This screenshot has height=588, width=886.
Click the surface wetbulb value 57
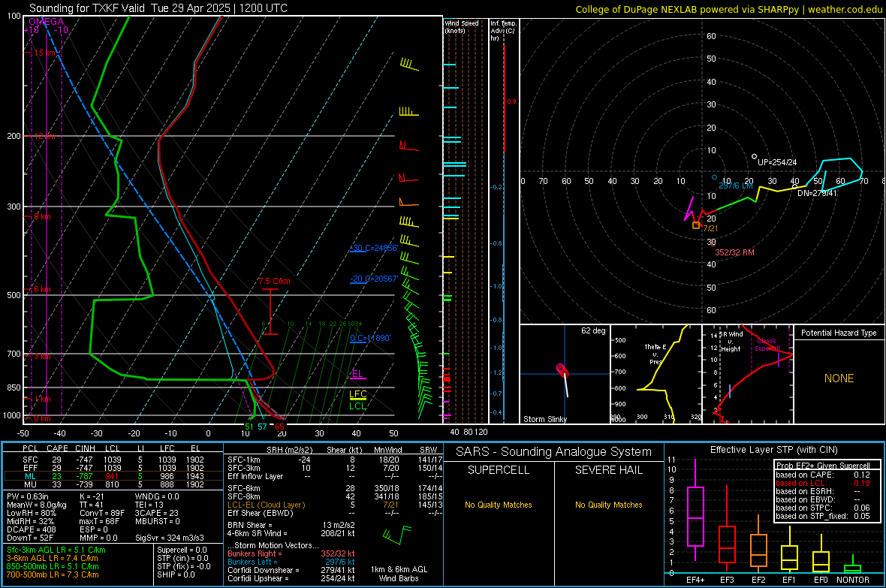coord(262,427)
